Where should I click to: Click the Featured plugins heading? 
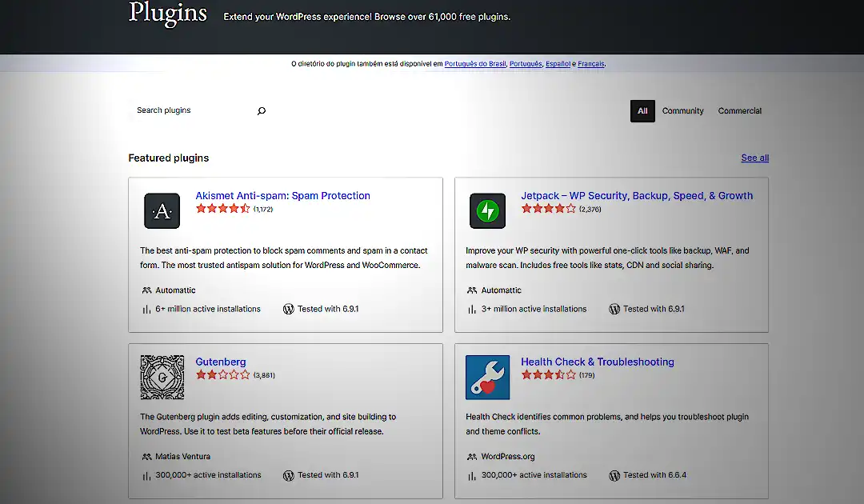coord(169,158)
